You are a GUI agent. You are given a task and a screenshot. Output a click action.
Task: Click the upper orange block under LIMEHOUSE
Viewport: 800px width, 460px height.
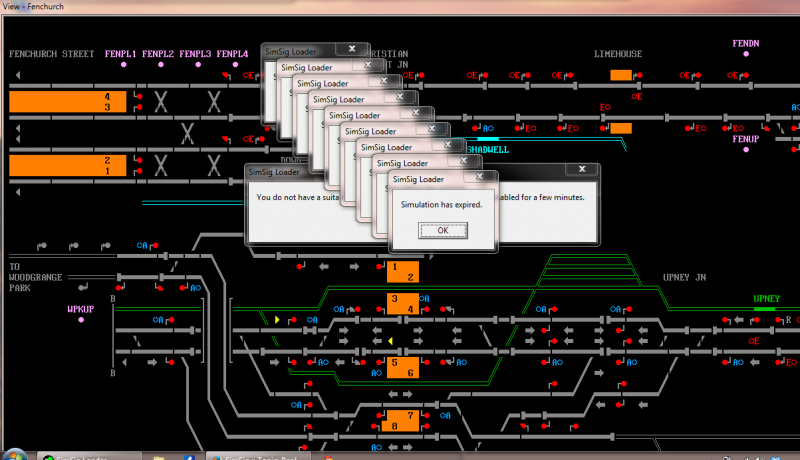(x=621, y=75)
